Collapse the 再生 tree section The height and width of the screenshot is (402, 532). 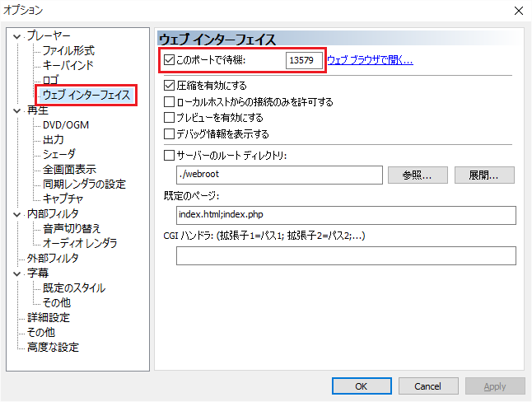tap(18, 110)
